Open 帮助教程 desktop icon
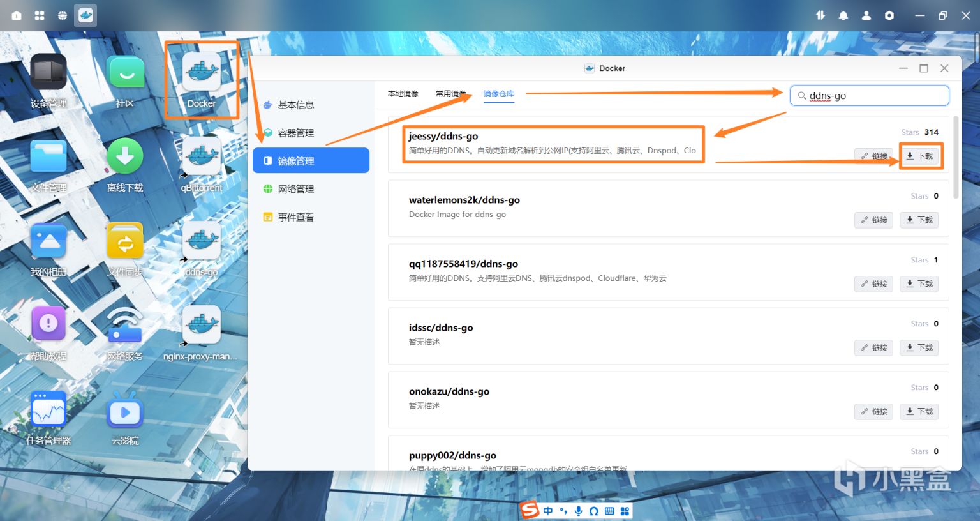Screen dimensions: 980x521 pos(48,333)
